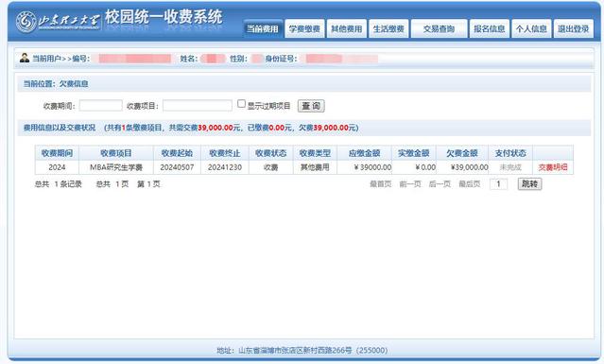Click the 欠费金额 column header
This screenshot has width=604, height=364.
click(x=462, y=153)
